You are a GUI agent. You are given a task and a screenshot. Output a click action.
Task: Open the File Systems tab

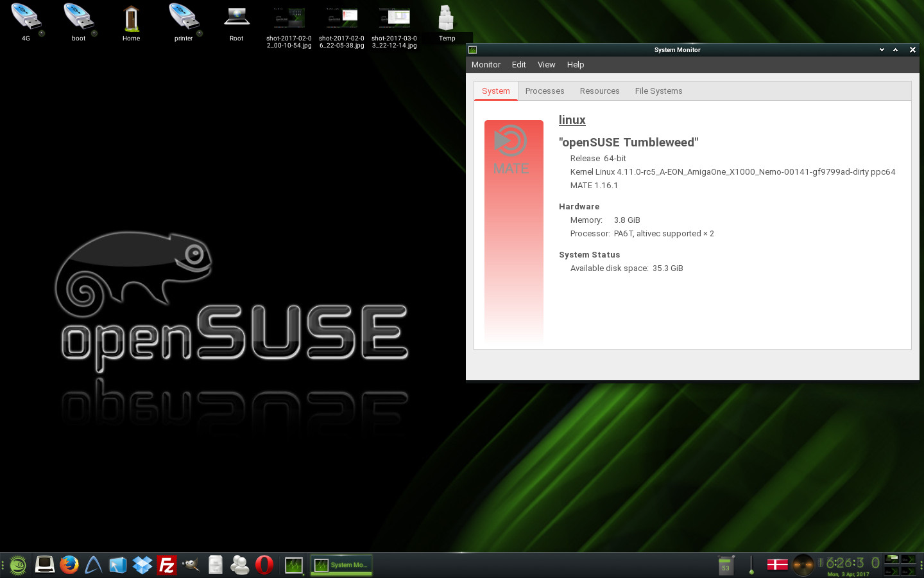pyautogui.click(x=658, y=91)
